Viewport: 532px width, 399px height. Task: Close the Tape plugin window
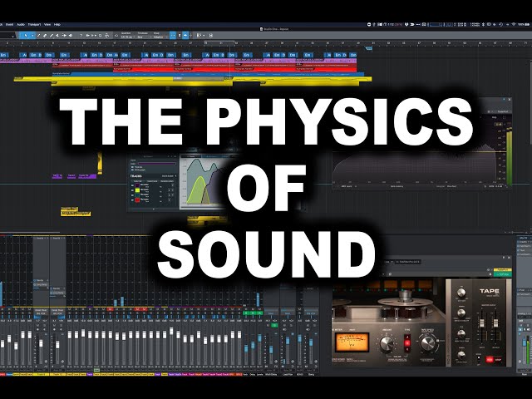[509, 258]
